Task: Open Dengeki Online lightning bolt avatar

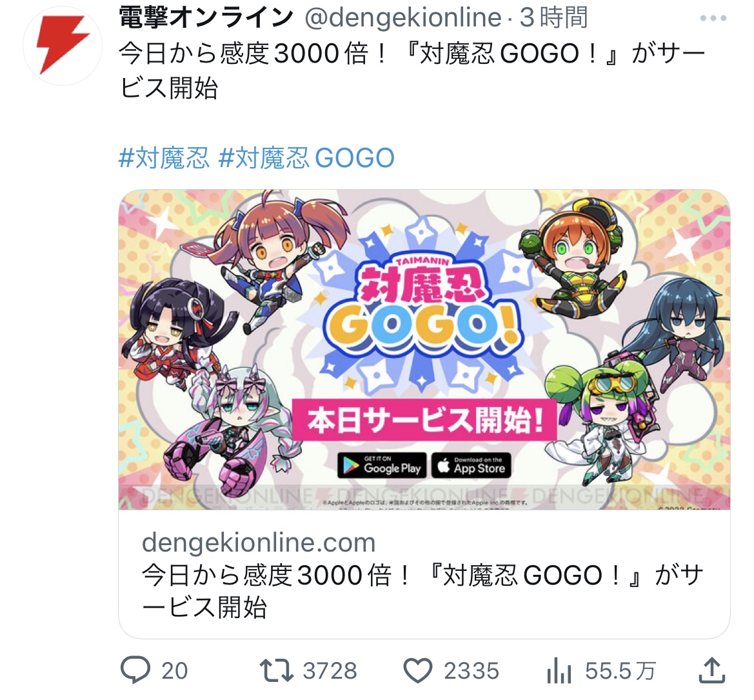Action: coord(63,46)
